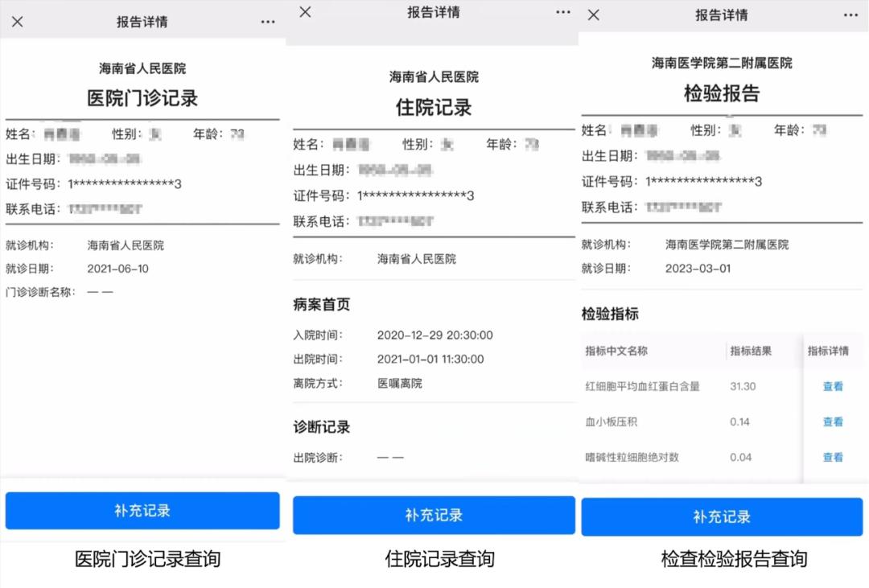Close the 检验报告 report screen
Image resolution: width=869 pixels, height=588 pixels.
[594, 15]
